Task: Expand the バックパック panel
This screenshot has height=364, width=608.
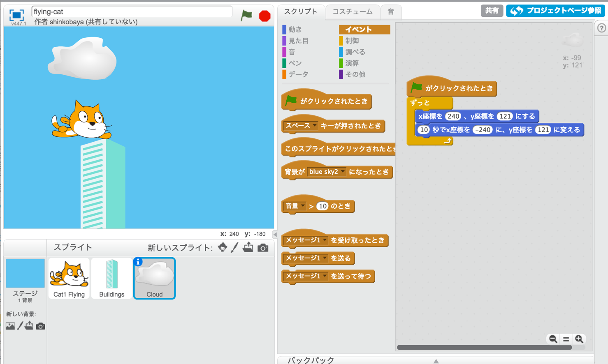Action: 436,361
